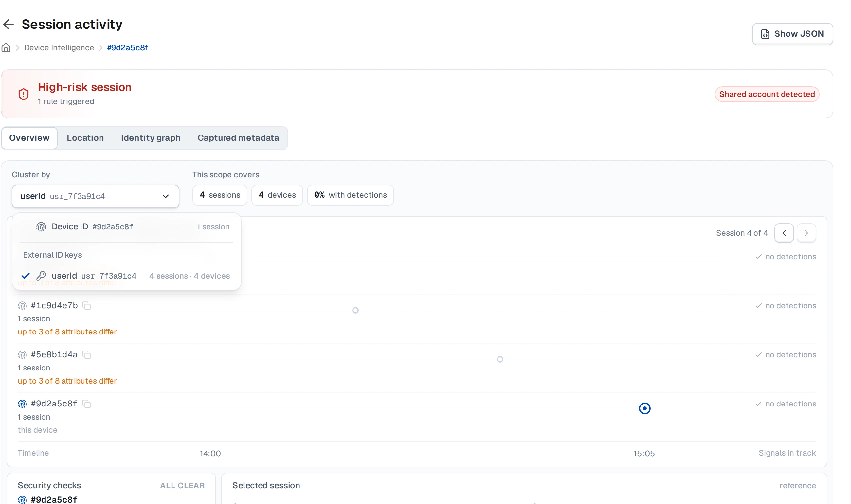Copy device ID #9d2a5c8f

[87, 404]
